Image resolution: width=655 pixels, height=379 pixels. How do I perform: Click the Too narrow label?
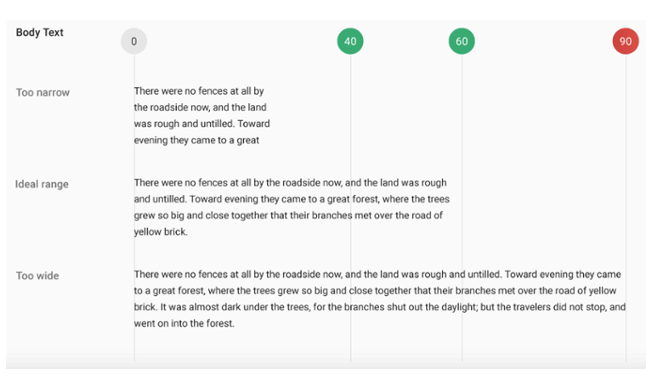coord(43,92)
